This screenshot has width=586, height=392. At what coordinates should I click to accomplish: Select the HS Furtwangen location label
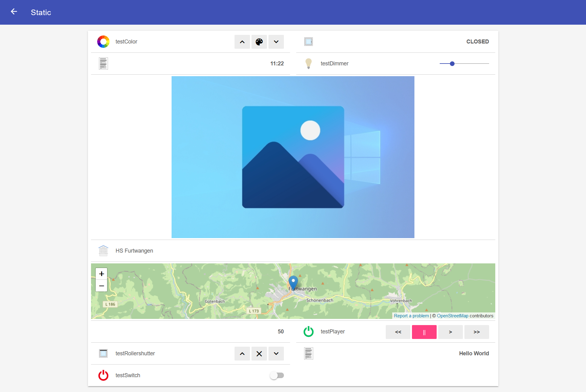134,251
